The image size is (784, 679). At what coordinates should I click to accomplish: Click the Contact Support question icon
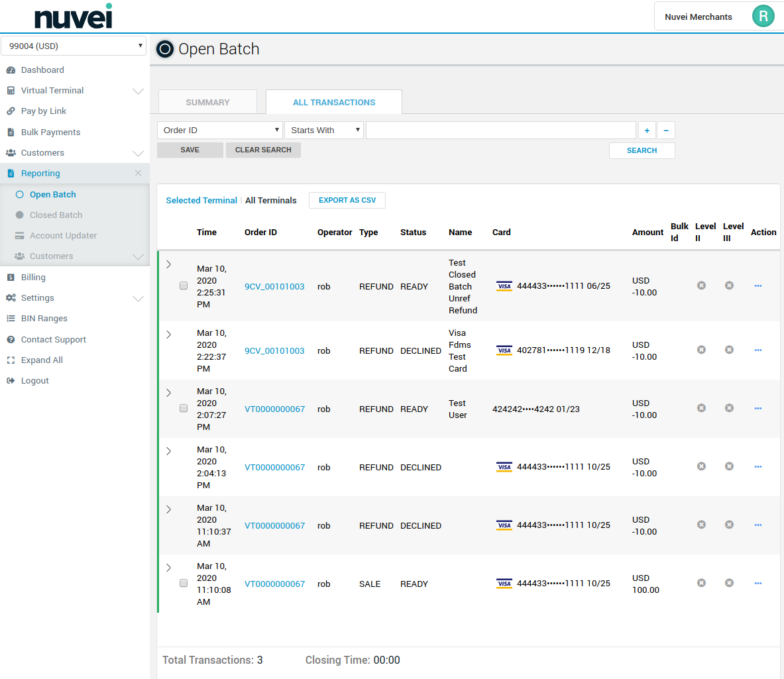(11, 340)
